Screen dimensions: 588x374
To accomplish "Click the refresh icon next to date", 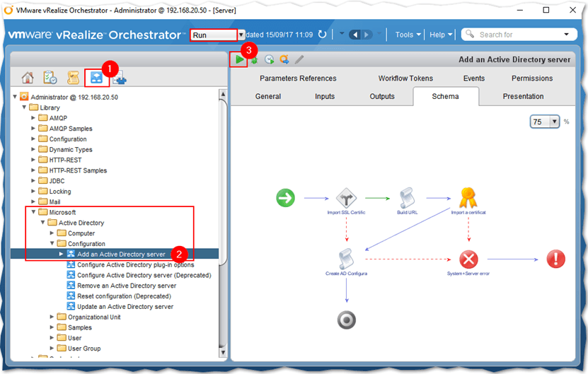I will (323, 35).
